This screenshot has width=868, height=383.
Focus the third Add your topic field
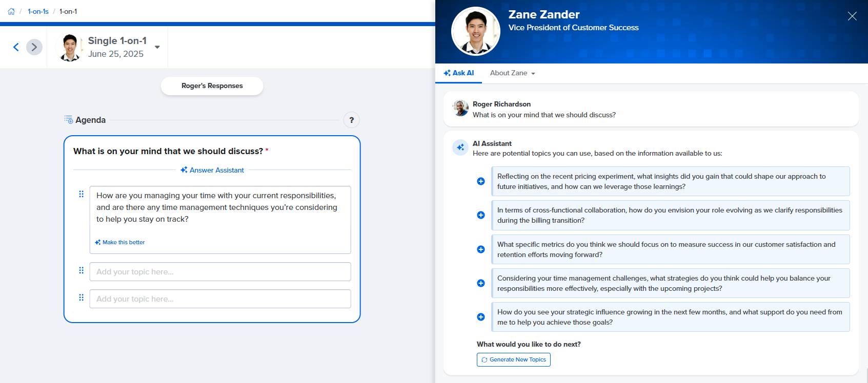point(220,299)
